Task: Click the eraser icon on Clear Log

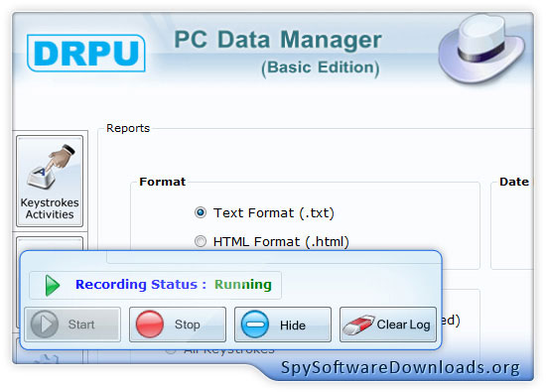Action: (x=358, y=325)
